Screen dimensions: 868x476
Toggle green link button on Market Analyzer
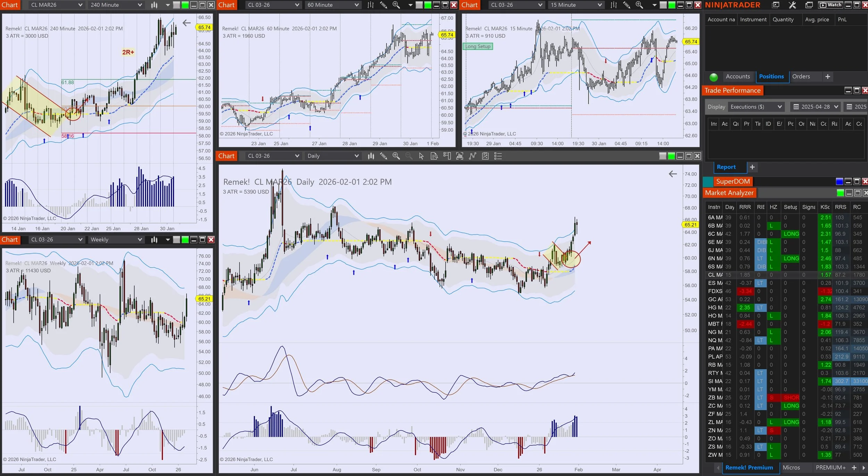pyautogui.click(x=840, y=193)
